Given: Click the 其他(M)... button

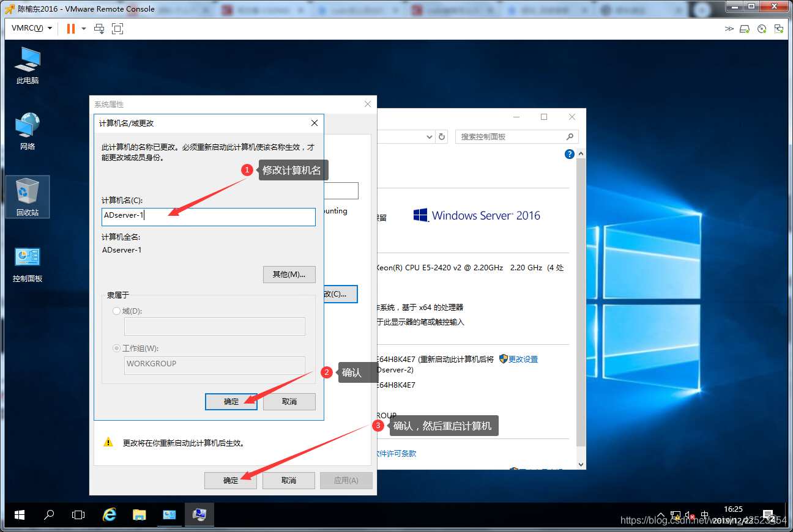Looking at the screenshot, I should point(289,275).
